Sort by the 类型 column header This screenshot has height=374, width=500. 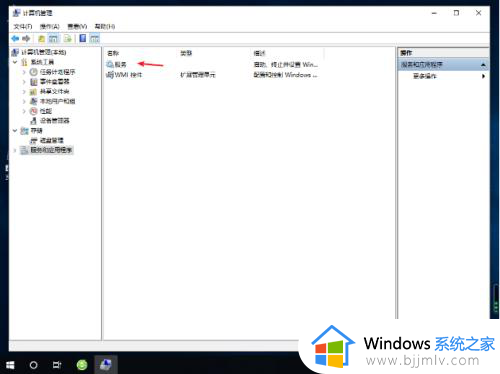(x=186, y=53)
